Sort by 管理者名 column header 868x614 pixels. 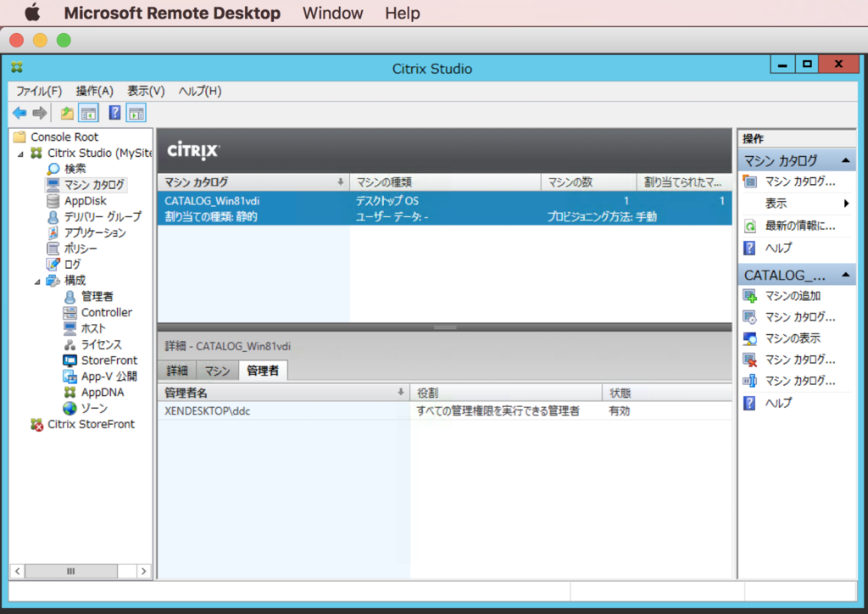coord(284,393)
